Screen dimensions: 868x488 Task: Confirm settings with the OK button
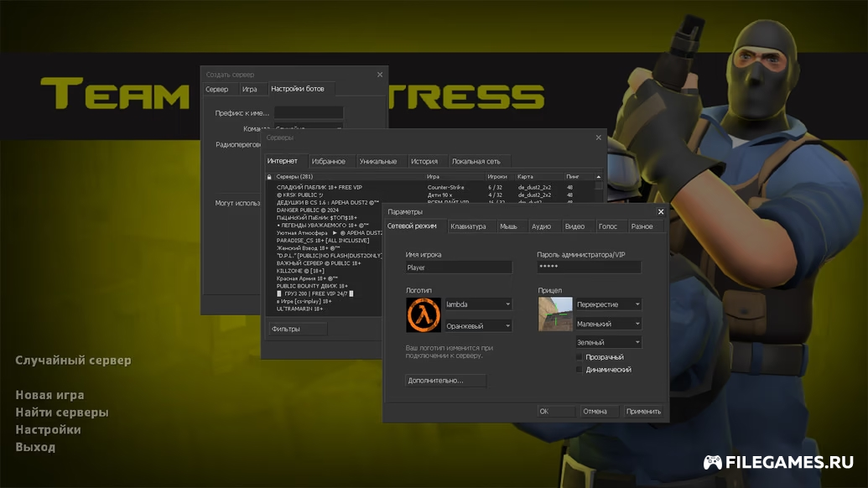click(x=556, y=411)
